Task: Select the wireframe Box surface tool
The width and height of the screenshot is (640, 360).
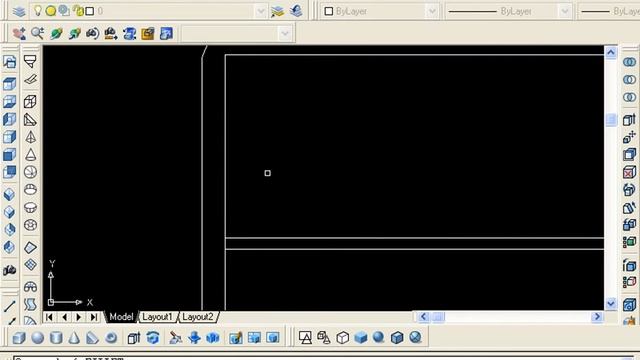Action: click(x=30, y=102)
